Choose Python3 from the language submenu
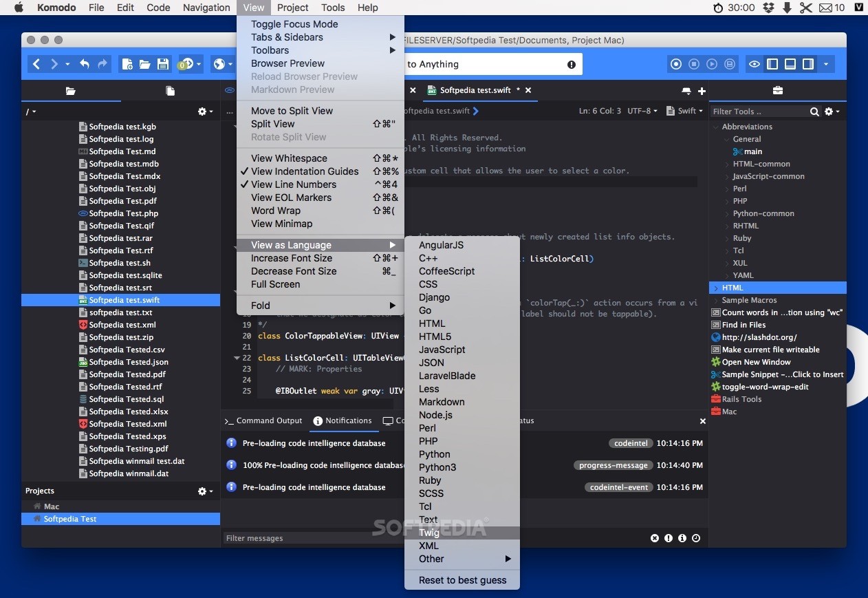Viewport: 868px width, 598px height. 462,467
